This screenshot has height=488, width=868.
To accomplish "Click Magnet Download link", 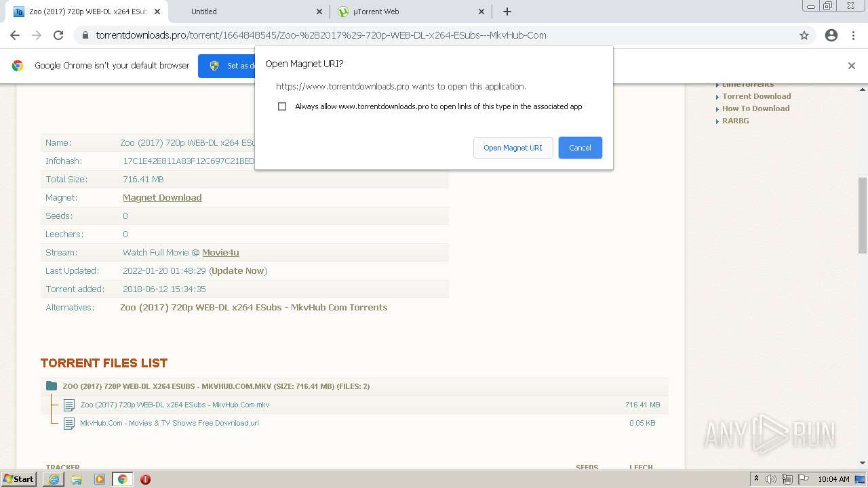I will point(162,198).
